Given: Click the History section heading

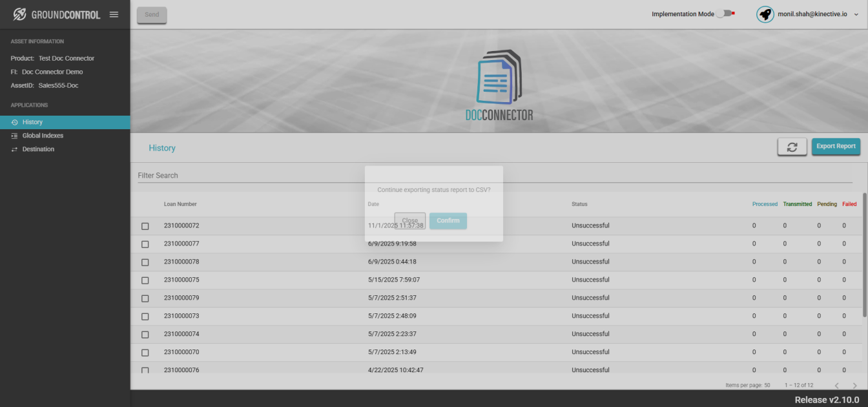Looking at the screenshot, I should (162, 148).
